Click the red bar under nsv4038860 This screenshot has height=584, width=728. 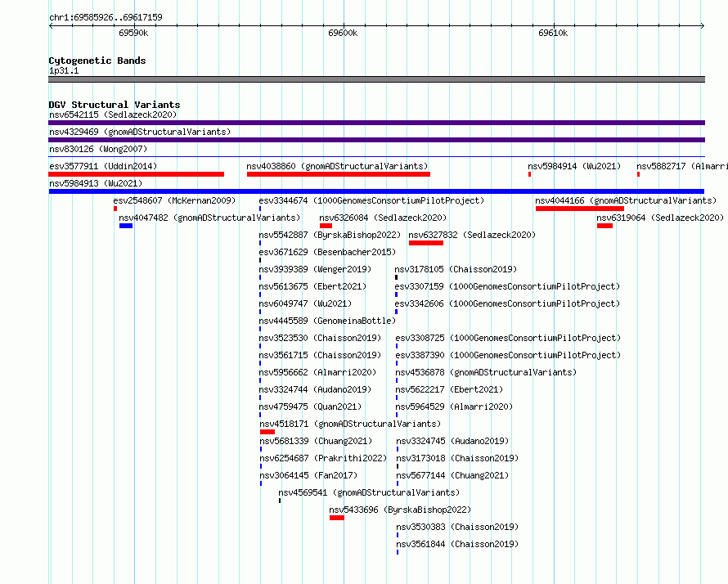click(339, 174)
